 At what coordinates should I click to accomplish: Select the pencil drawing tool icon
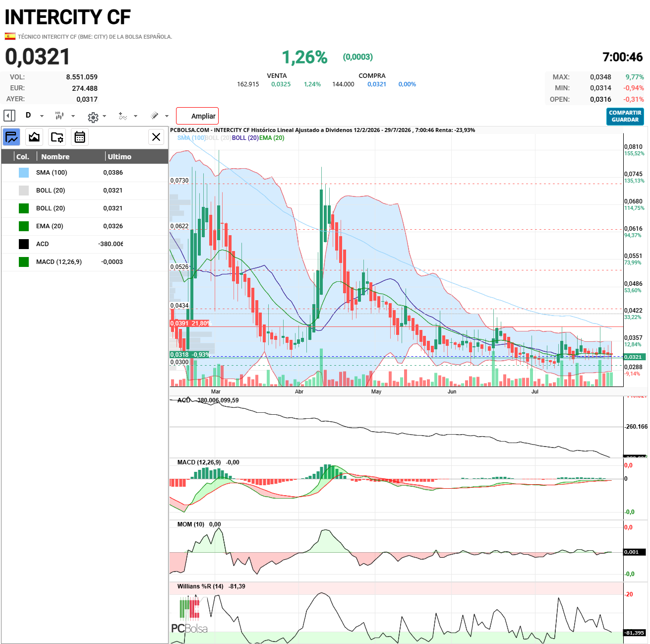coord(155,116)
